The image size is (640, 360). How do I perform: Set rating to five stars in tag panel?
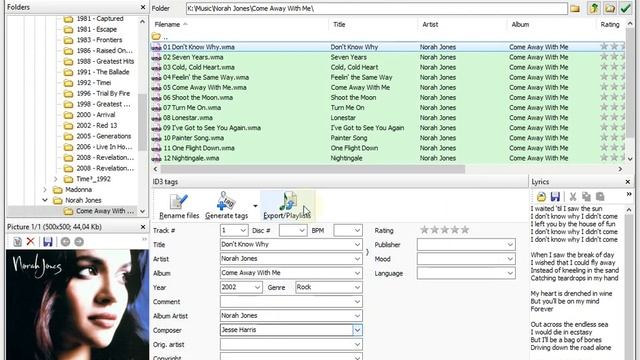tap(465, 230)
